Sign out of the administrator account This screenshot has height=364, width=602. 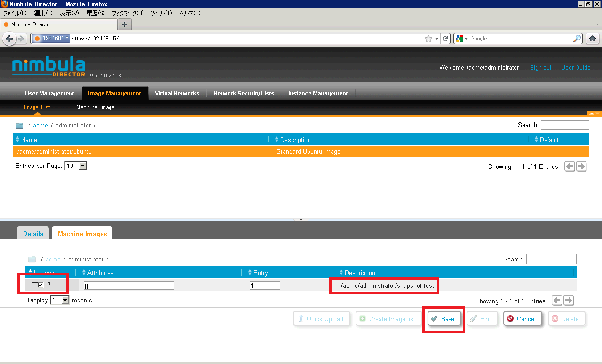coord(540,68)
